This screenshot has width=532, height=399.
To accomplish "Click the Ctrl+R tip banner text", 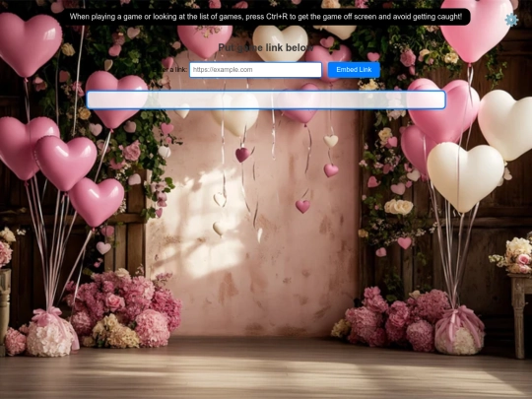I will 266,17.
